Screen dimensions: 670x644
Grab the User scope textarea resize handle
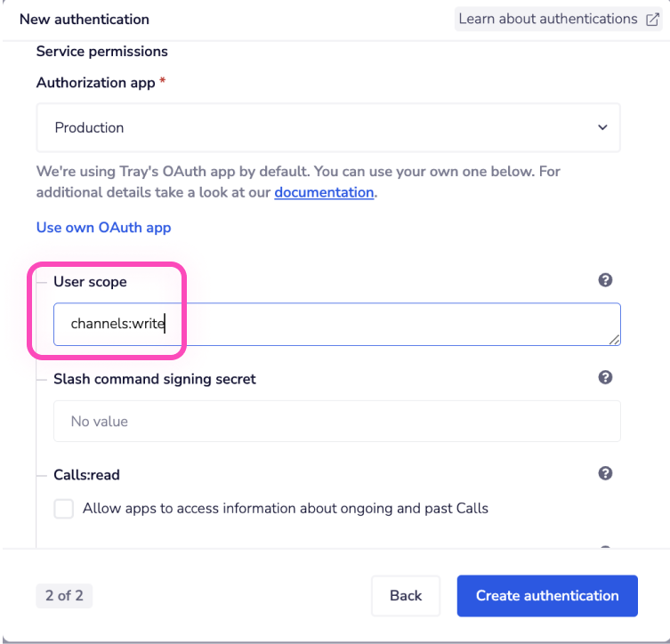pyautogui.click(x=614, y=339)
